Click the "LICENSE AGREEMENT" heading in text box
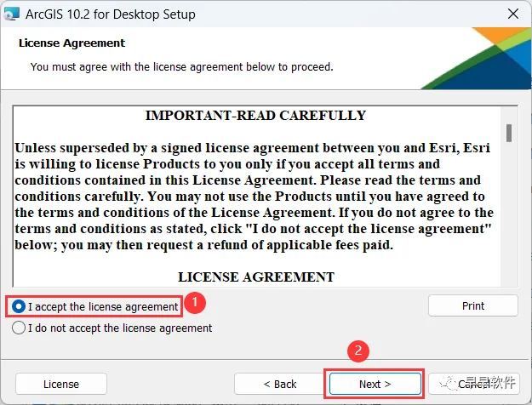 click(256, 277)
